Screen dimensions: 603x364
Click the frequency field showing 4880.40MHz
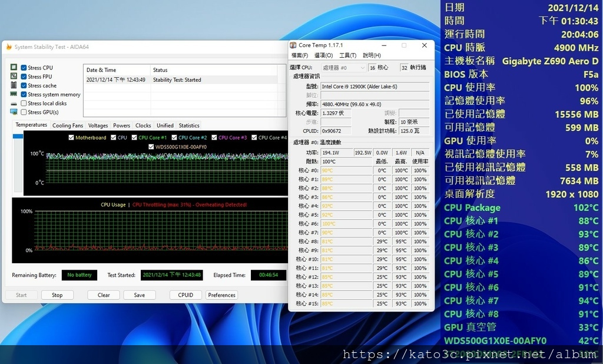(x=375, y=104)
